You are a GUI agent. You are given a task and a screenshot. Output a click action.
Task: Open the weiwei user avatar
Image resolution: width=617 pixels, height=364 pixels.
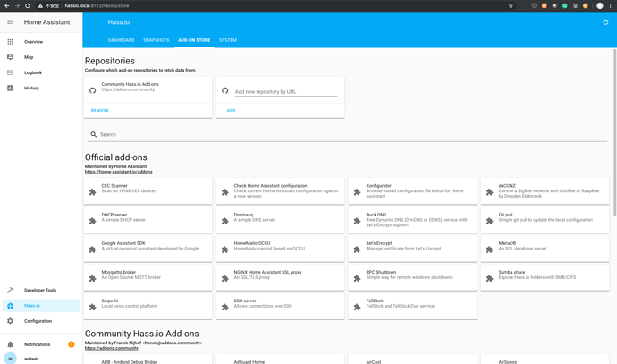point(10,359)
